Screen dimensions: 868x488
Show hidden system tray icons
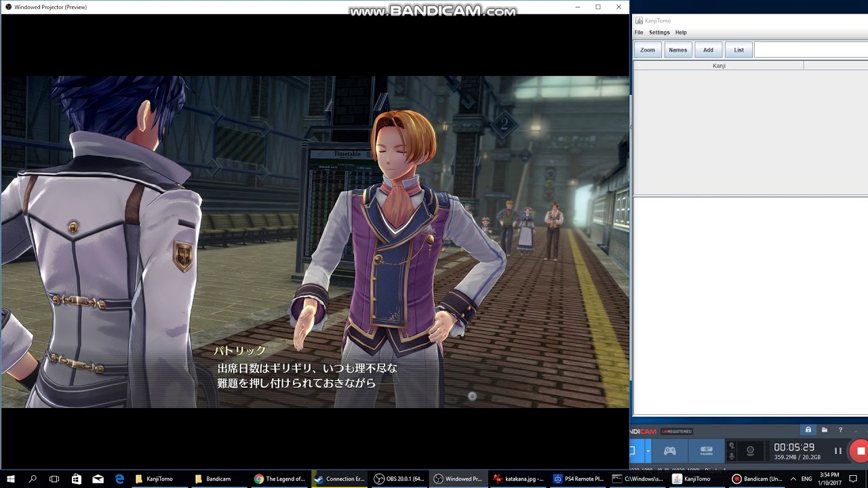[793, 479]
